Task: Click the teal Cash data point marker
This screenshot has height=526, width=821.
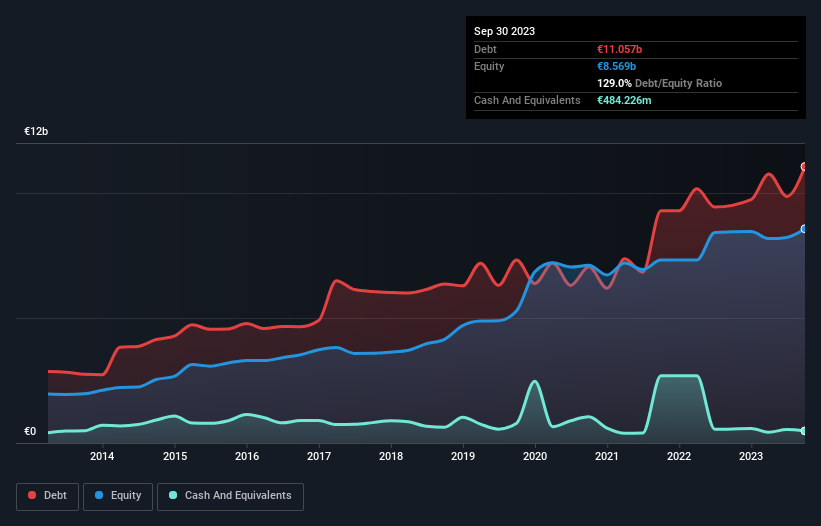Action: pos(804,431)
